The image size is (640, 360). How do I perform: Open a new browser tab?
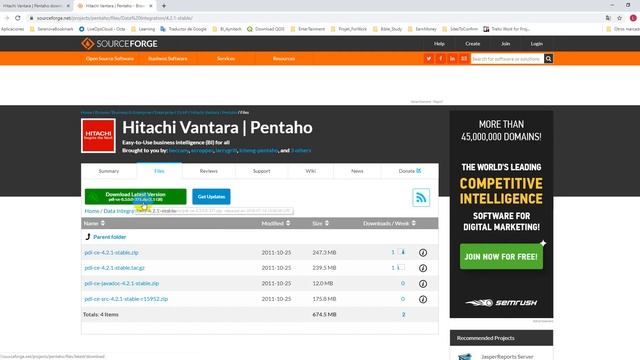click(x=164, y=6)
